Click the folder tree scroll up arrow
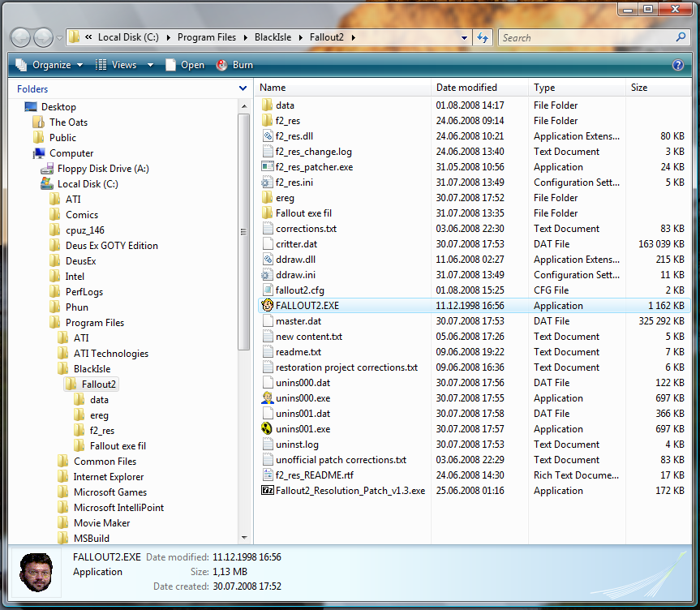Viewport: 700px width, 610px height. (x=244, y=106)
